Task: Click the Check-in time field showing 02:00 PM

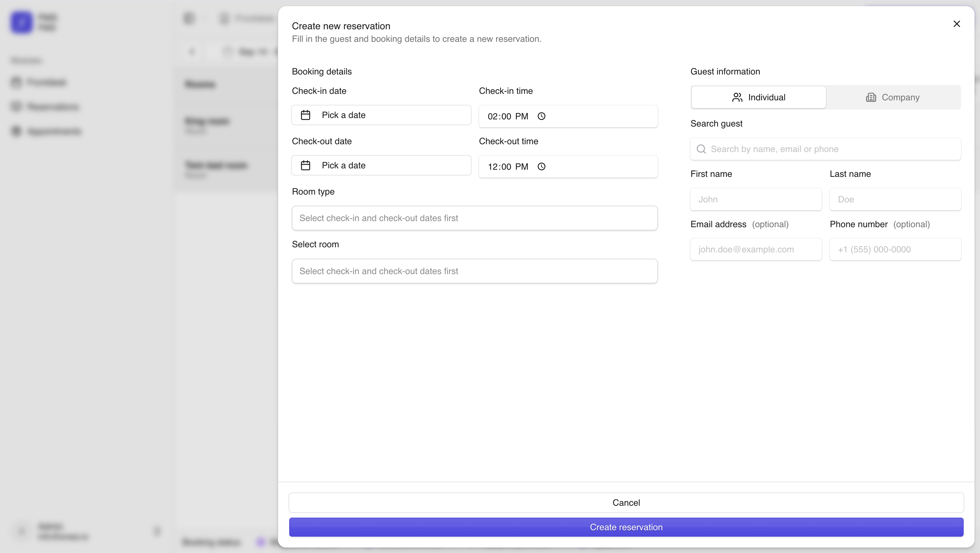Action: coord(568,116)
